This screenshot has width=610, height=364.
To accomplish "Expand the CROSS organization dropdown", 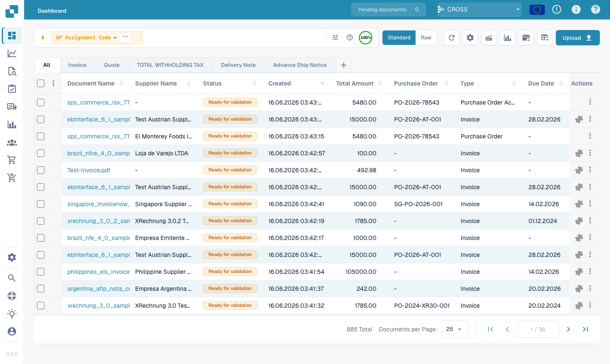I will point(480,9).
